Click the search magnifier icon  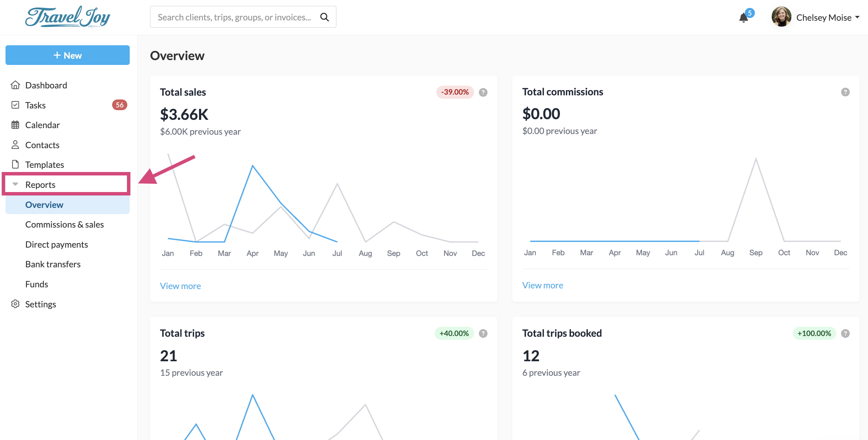click(324, 17)
